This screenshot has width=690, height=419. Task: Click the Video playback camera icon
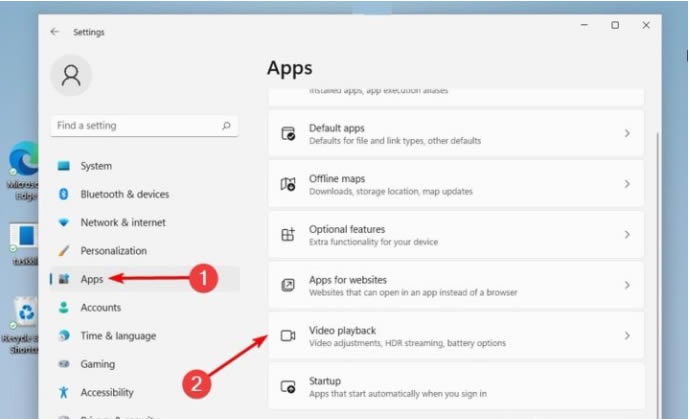288,336
